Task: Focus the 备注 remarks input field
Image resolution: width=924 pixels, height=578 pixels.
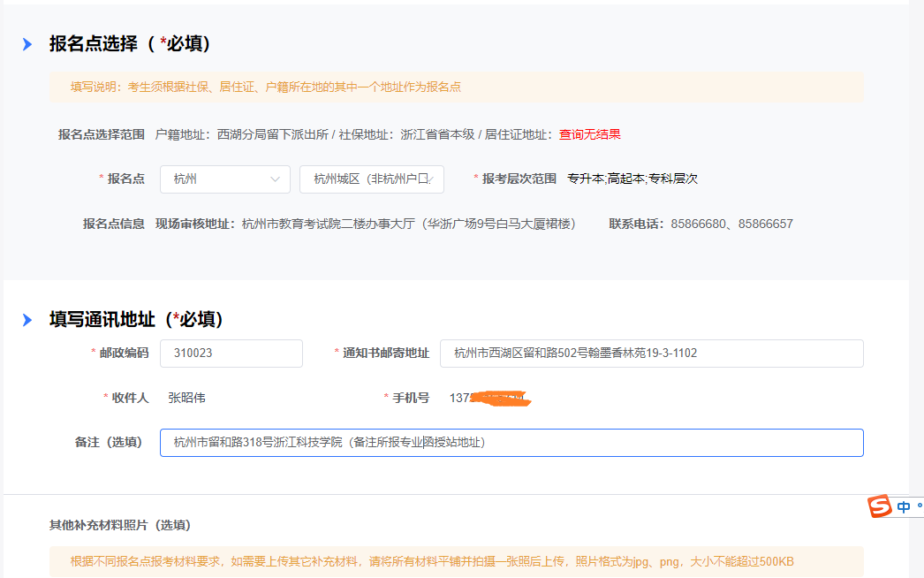Action: point(511,443)
